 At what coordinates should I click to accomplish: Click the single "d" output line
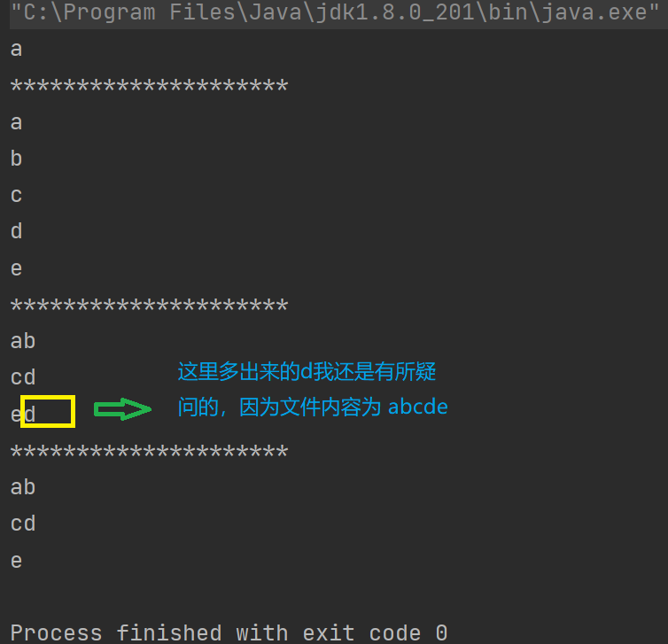16,231
